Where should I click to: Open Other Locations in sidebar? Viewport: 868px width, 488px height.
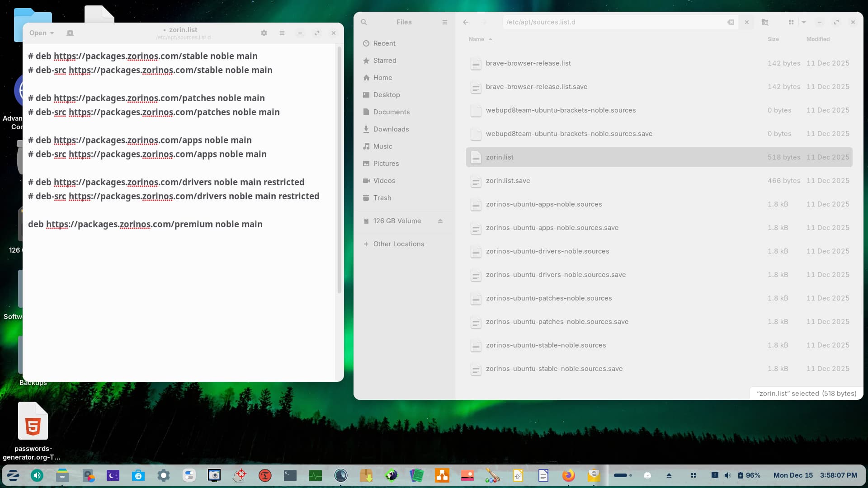point(398,244)
